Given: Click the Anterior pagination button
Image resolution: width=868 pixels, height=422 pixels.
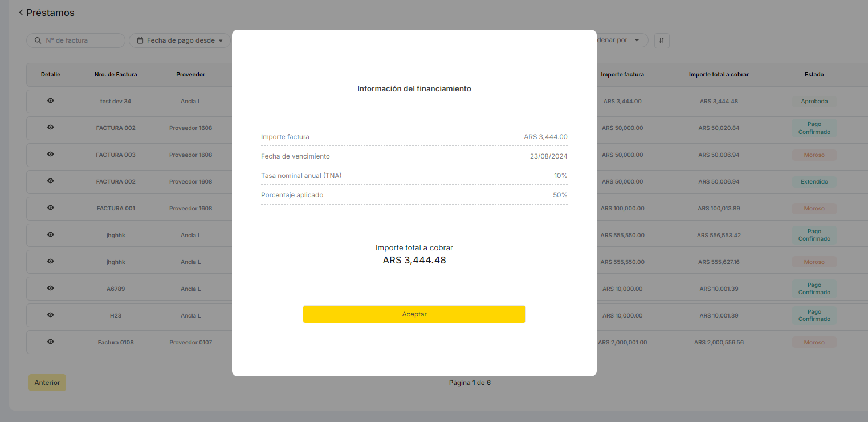Looking at the screenshot, I should click(x=47, y=383).
